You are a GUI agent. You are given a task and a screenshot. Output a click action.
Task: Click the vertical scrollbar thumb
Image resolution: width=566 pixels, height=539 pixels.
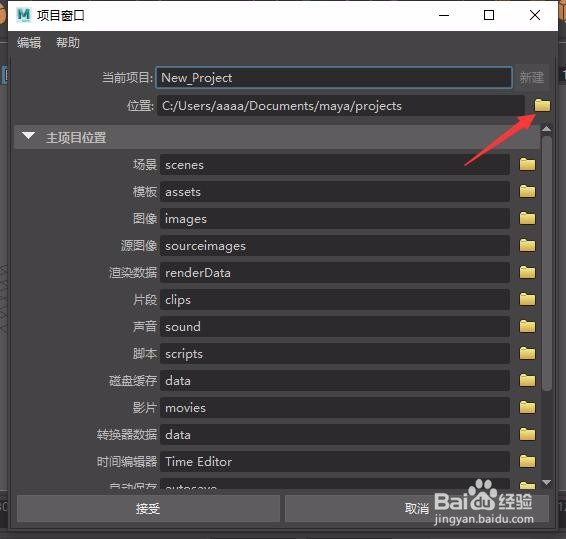pyautogui.click(x=547, y=263)
